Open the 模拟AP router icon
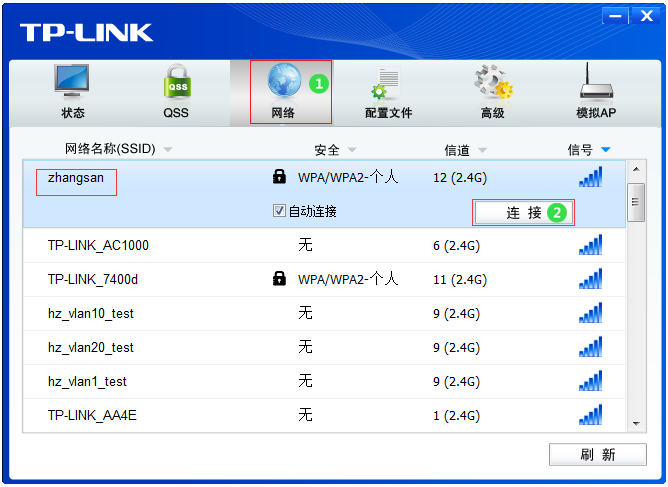 [x=596, y=83]
